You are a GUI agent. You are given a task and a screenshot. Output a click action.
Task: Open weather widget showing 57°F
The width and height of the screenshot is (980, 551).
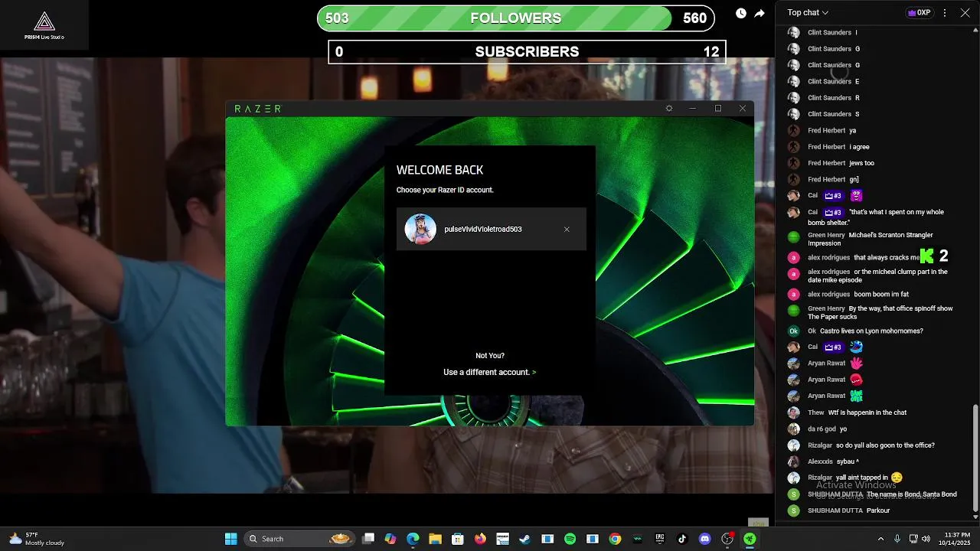(36, 539)
